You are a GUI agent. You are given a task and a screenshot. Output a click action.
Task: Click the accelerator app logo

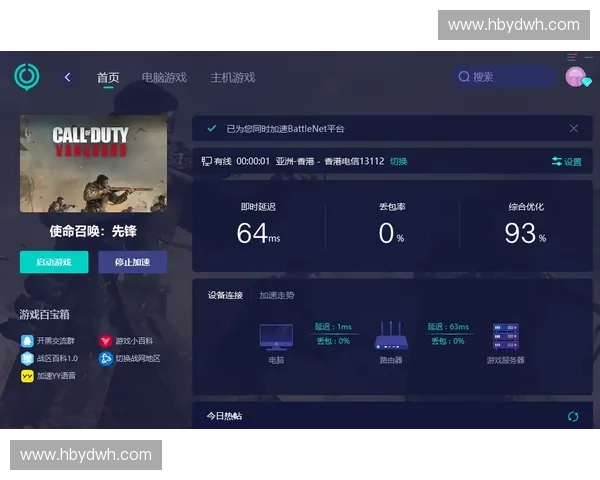point(26,76)
